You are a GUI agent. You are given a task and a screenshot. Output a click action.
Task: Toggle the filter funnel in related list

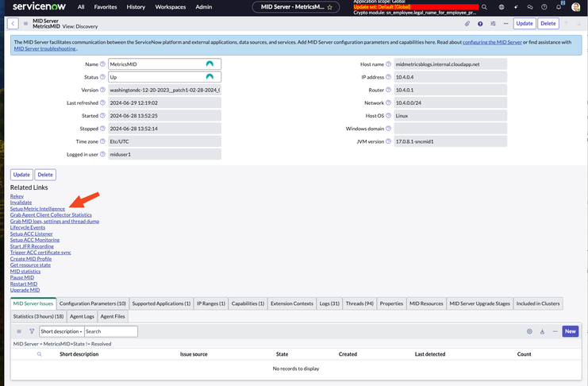click(x=32, y=331)
